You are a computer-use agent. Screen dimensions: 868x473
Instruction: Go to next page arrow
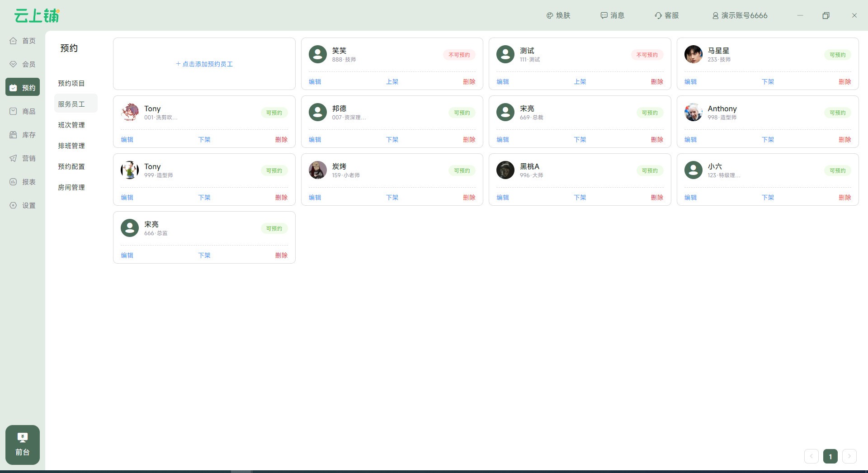tap(849, 456)
